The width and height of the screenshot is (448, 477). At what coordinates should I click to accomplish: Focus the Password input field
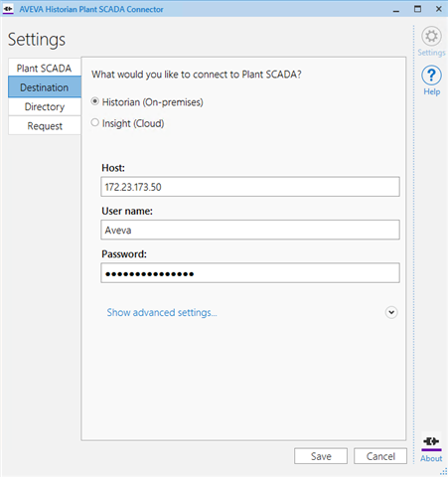(250, 273)
